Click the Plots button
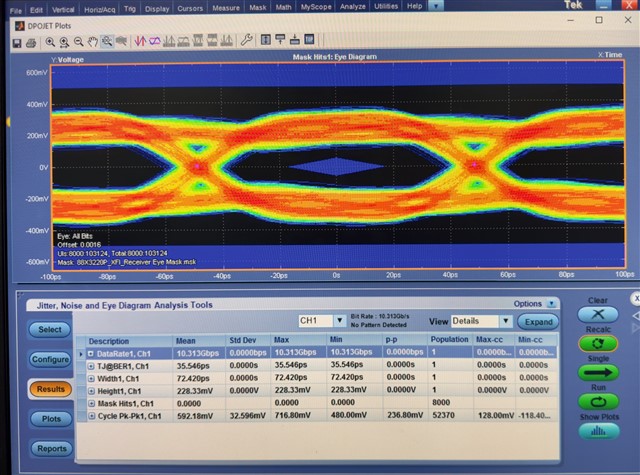The width and height of the screenshot is (640, 475). [x=51, y=419]
